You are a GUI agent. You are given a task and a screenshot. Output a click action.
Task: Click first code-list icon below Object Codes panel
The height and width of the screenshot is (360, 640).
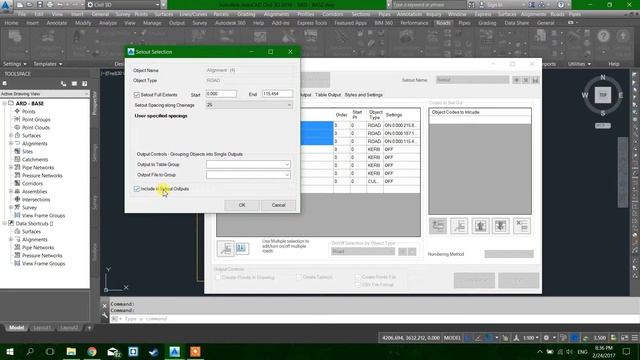438,226
